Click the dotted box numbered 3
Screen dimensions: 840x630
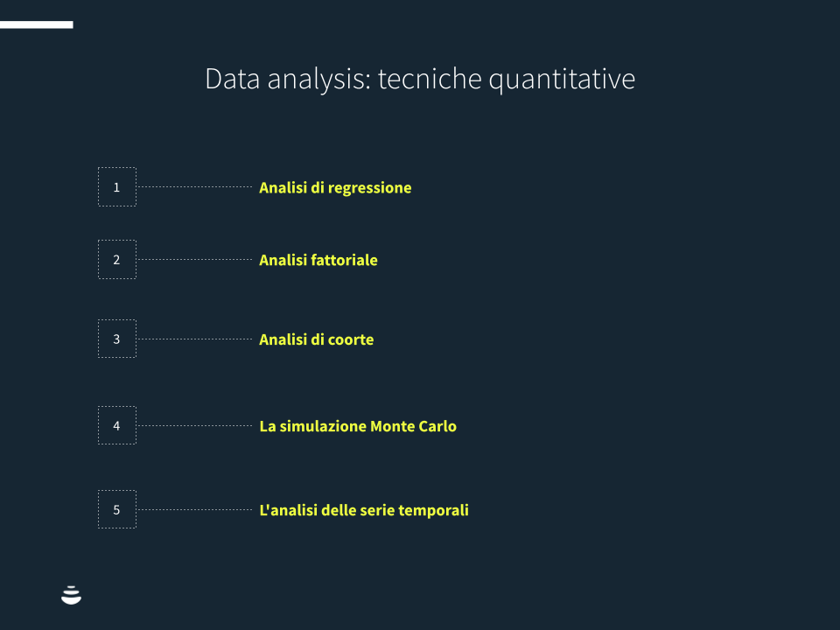117,339
